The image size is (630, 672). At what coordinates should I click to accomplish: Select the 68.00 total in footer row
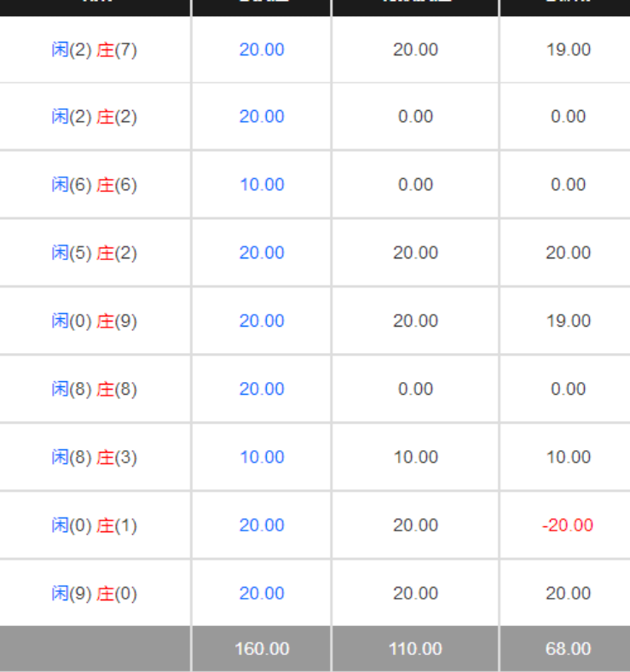(568, 649)
